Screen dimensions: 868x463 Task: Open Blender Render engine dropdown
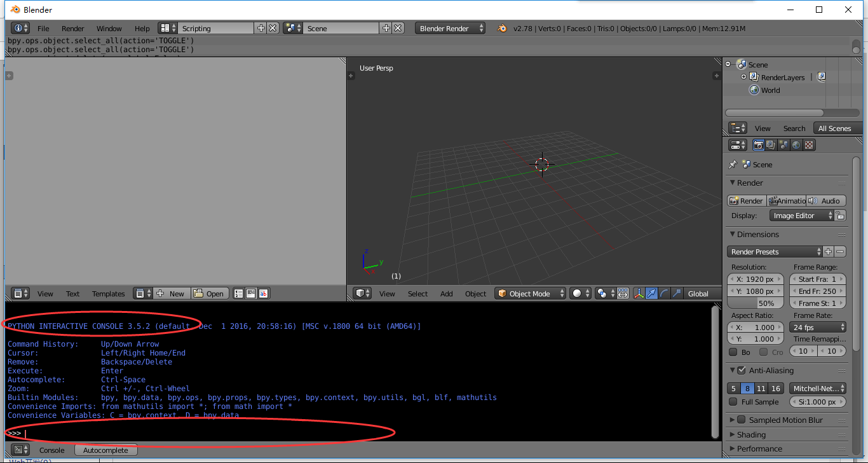coord(451,28)
